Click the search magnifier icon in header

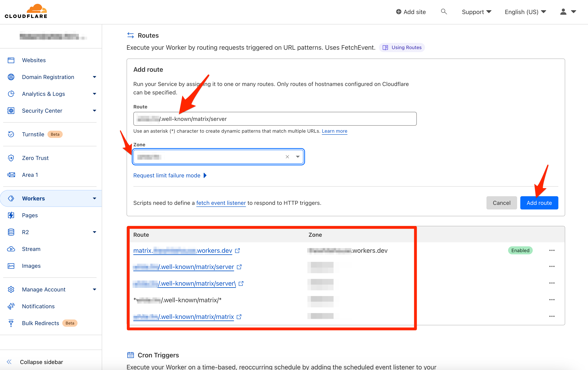coord(444,12)
